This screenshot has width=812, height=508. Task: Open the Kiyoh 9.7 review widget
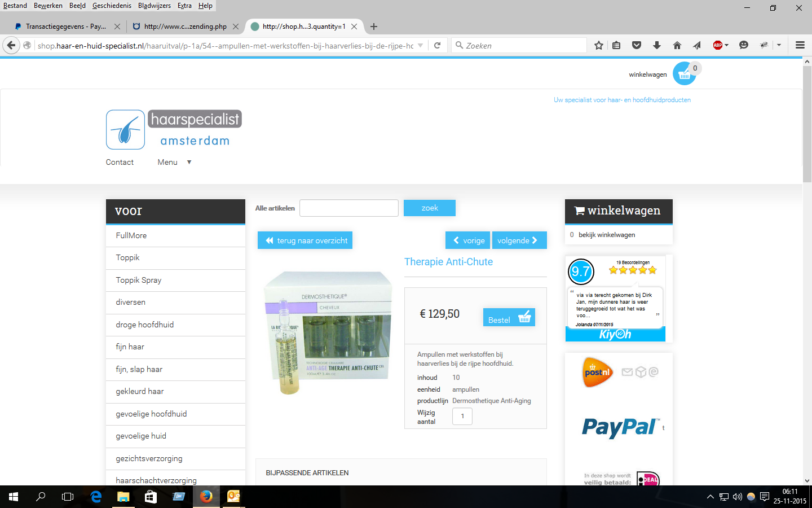[x=615, y=299]
